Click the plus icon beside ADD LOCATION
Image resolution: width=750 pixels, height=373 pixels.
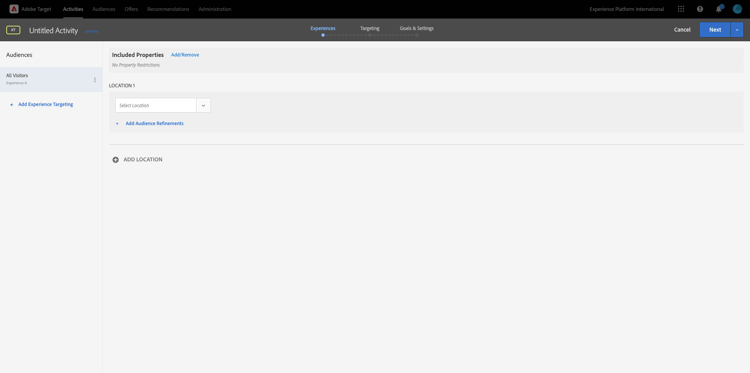pyautogui.click(x=115, y=160)
